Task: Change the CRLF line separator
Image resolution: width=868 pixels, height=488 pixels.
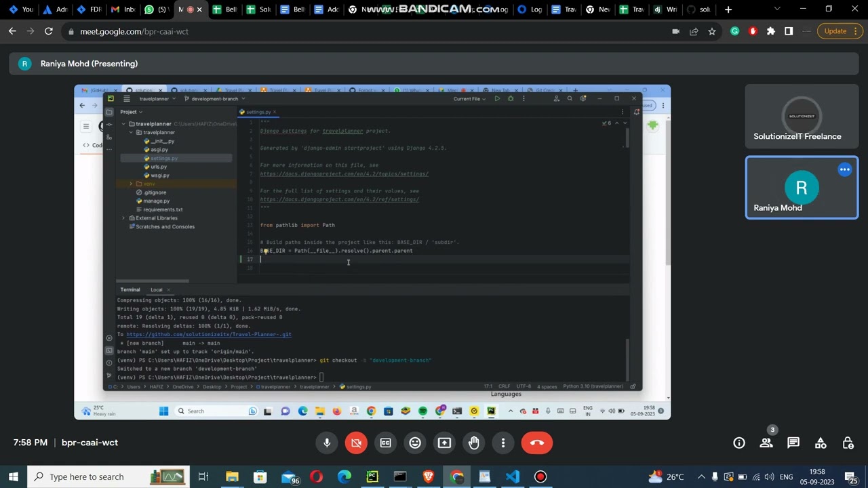Action: point(505,386)
